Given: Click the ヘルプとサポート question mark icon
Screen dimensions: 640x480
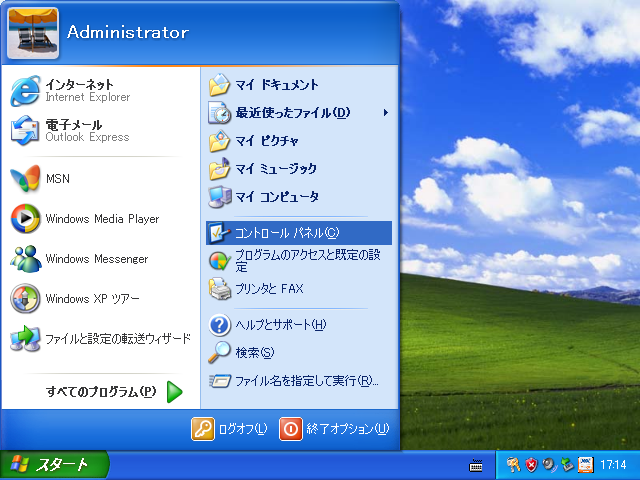Looking at the screenshot, I should coord(220,325).
